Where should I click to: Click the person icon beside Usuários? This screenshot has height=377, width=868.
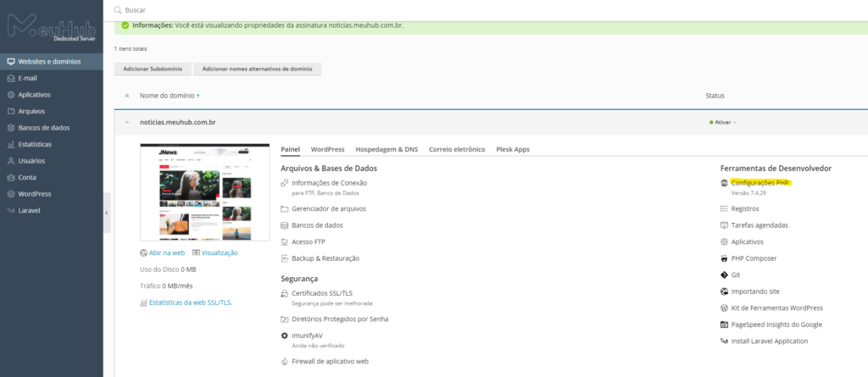[11, 161]
